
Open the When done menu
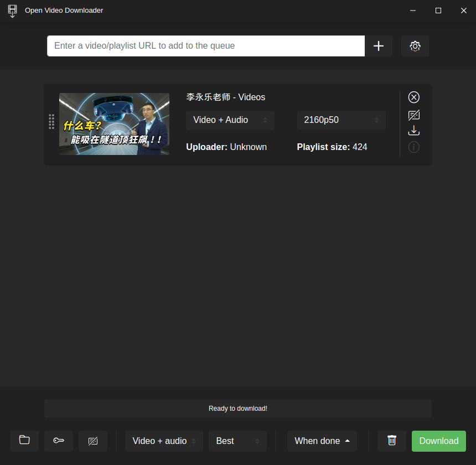pos(322,441)
